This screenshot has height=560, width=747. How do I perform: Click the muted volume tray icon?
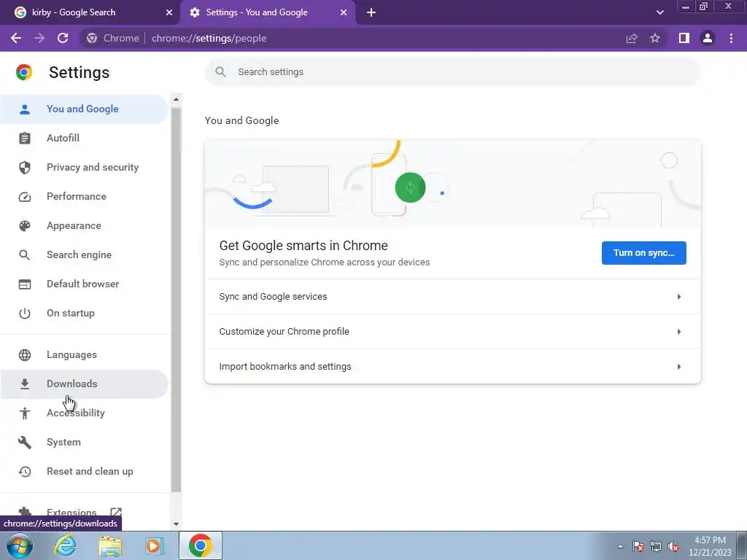pyautogui.click(x=673, y=546)
